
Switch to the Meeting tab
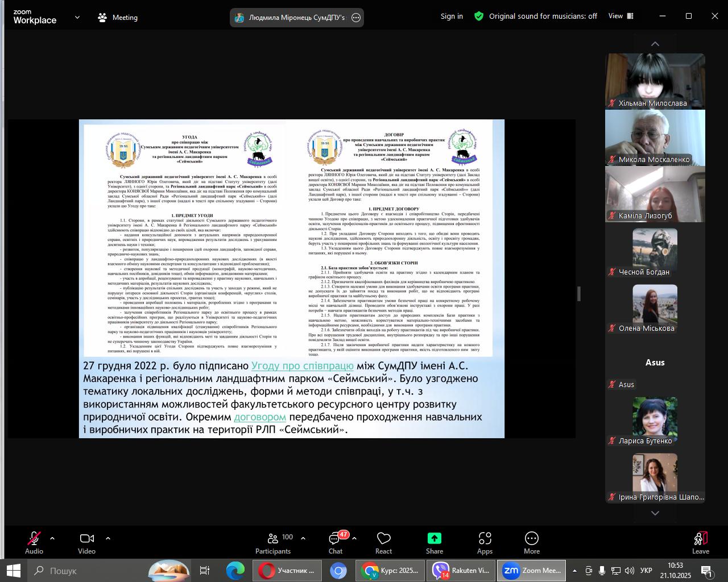coord(118,18)
